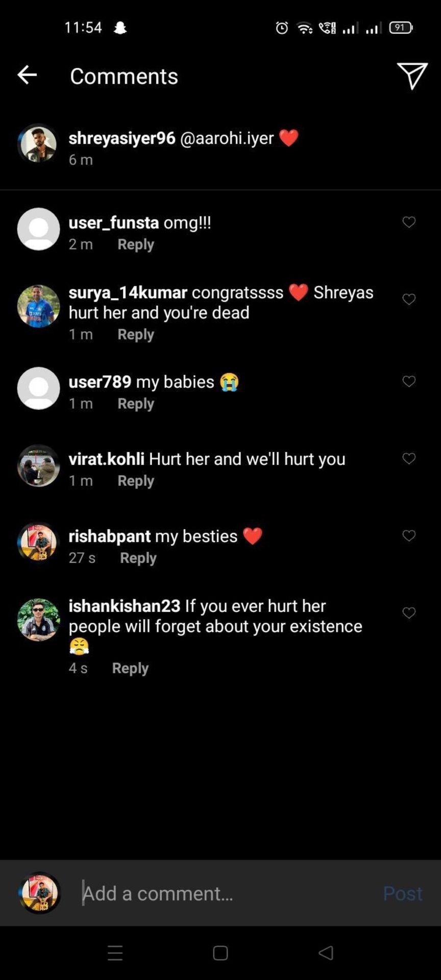Viewport: 441px width, 980px height.
Task: View virat.kohli's profile avatar
Action: click(x=38, y=465)
